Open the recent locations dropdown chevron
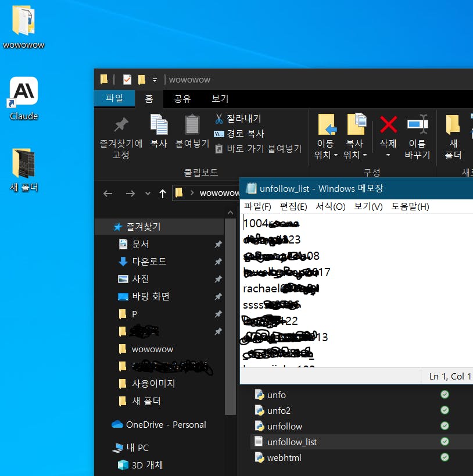The image size is (473, 476). [148, 194]
